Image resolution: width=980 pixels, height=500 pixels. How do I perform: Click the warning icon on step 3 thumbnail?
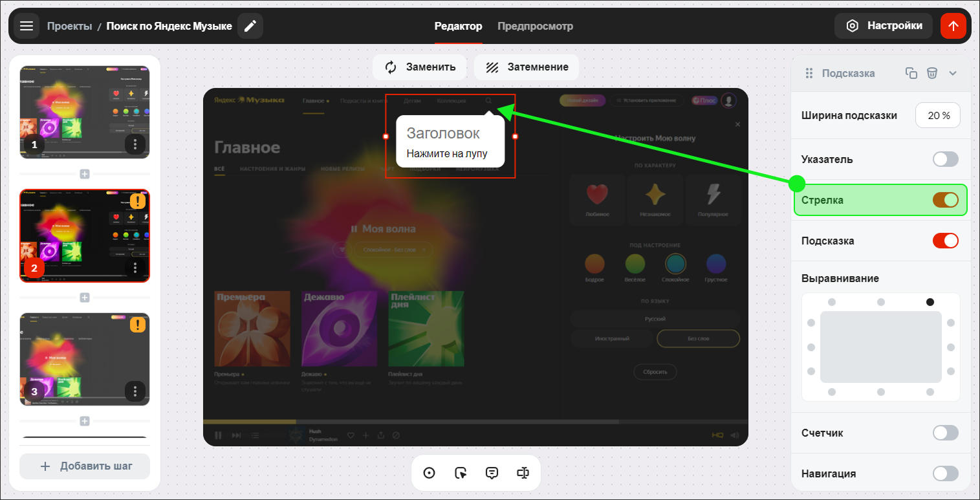point(138,325)
